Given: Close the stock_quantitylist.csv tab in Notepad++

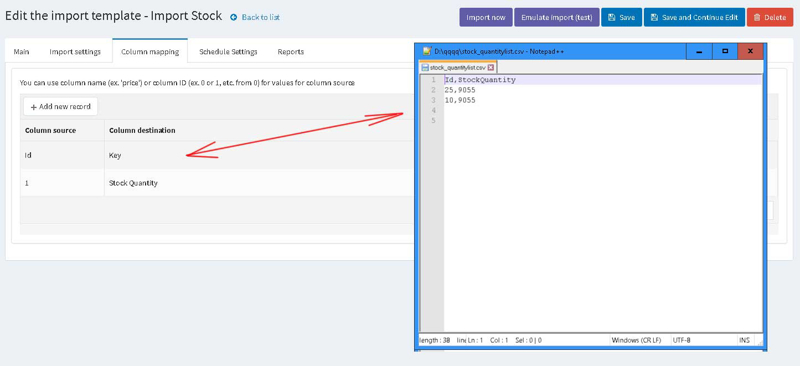Looking at the screenshot, I should pos(491,67).
